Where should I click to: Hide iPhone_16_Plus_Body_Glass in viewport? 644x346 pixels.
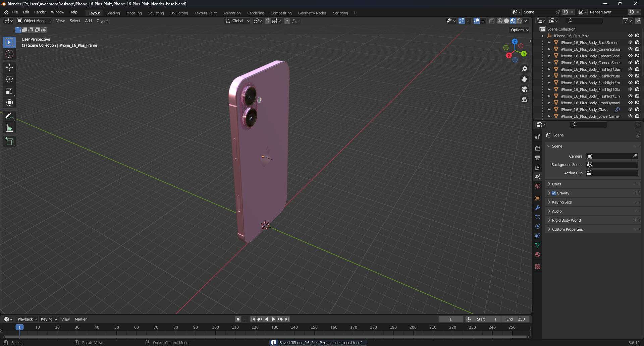coord(630,109)
